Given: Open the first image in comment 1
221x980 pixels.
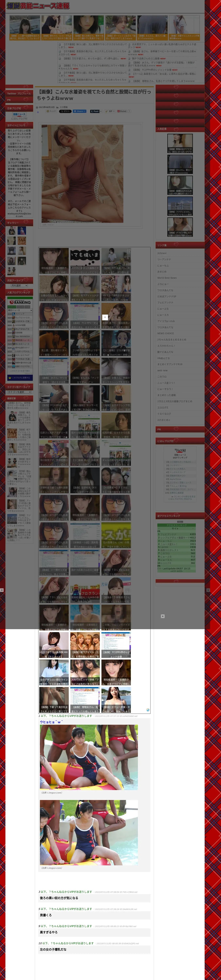Looking at the screenshot, I should coord(89,757).
